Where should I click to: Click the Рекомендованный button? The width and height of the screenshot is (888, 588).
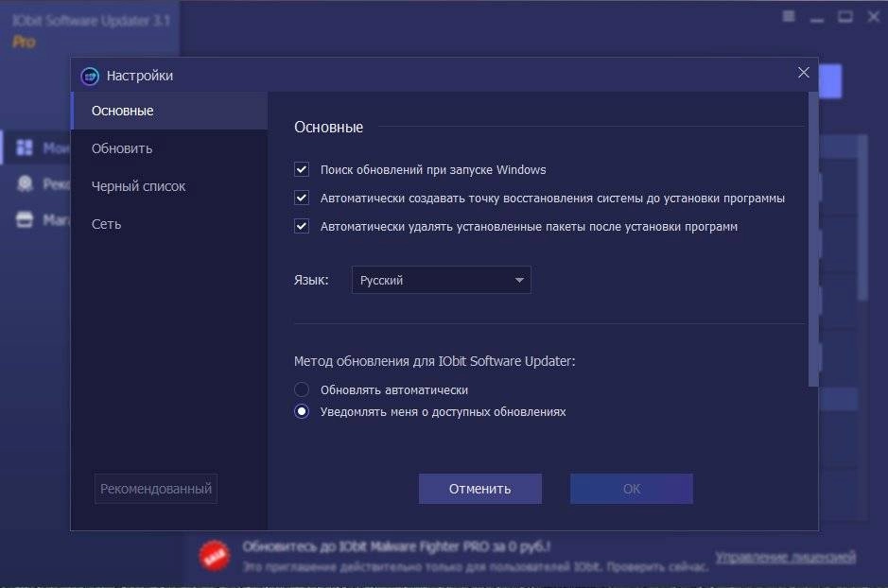click(156, 489)
